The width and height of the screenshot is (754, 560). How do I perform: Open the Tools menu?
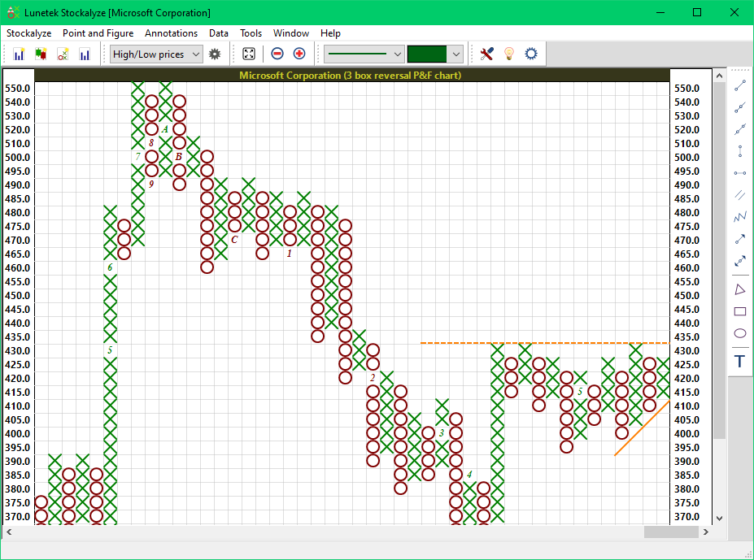point(251,33)
